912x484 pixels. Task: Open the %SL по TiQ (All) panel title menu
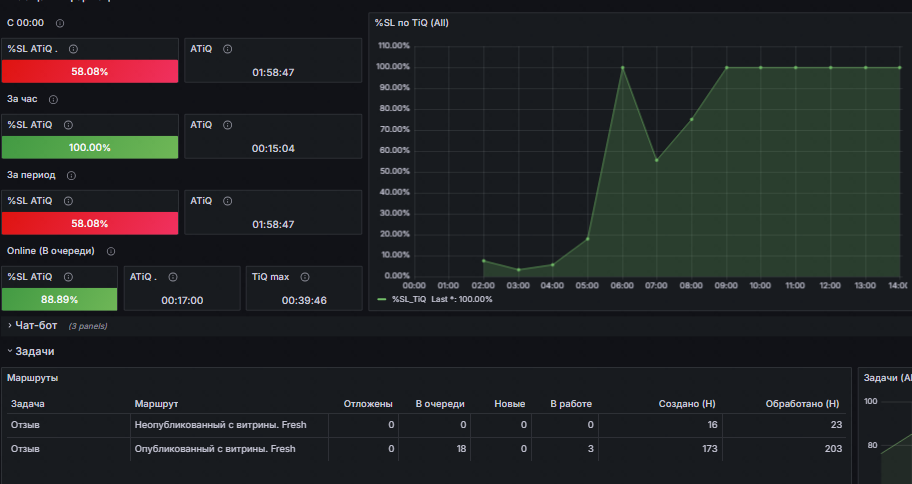(411, 23)
